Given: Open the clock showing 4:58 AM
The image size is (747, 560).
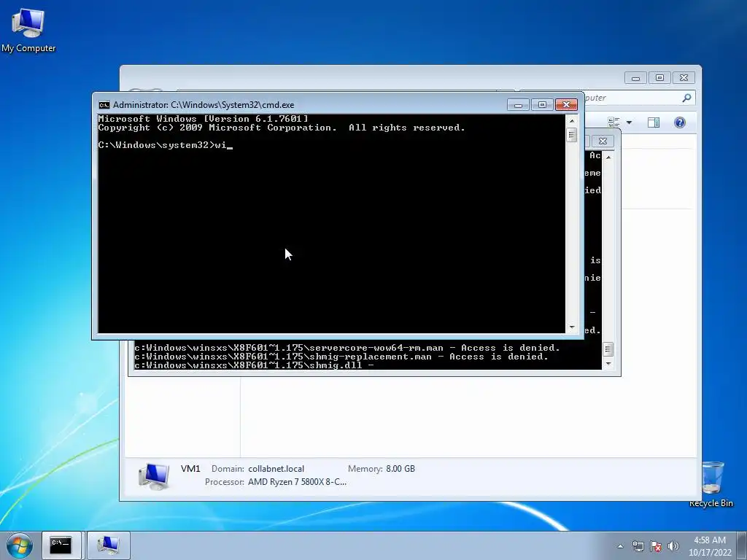Looking at the screenshot, I should coord(709,546).
